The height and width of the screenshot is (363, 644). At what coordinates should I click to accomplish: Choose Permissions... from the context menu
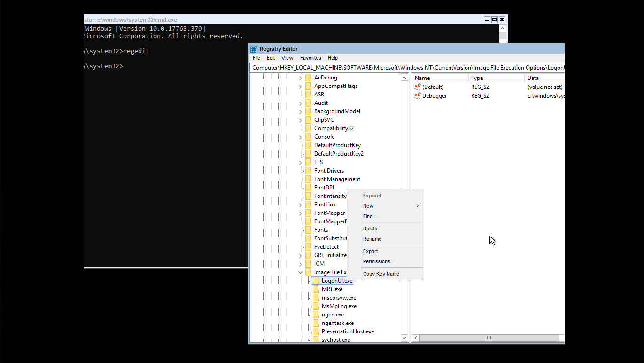click(385, 261)
